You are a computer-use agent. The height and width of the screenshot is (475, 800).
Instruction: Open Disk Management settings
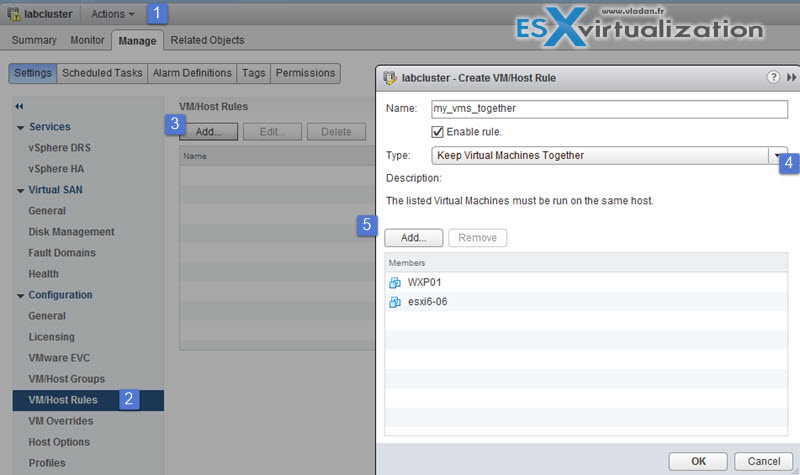coord(71,232)
